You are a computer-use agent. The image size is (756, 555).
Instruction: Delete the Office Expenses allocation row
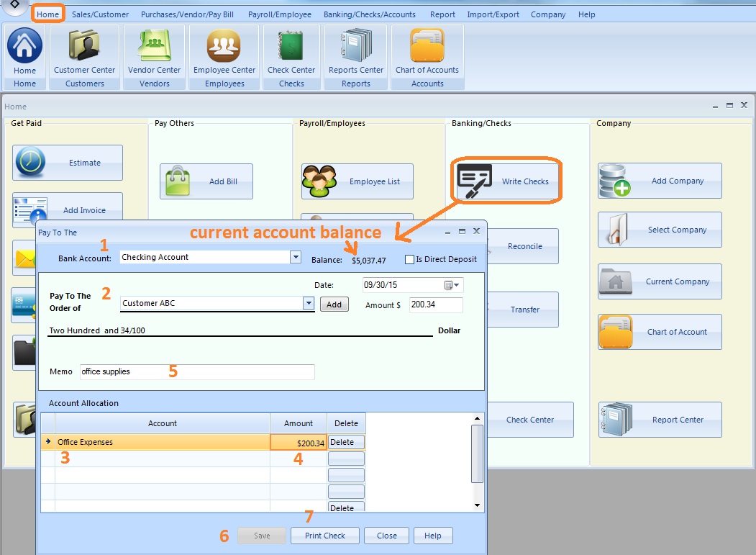pyautogui.click(x=346, y=442)
